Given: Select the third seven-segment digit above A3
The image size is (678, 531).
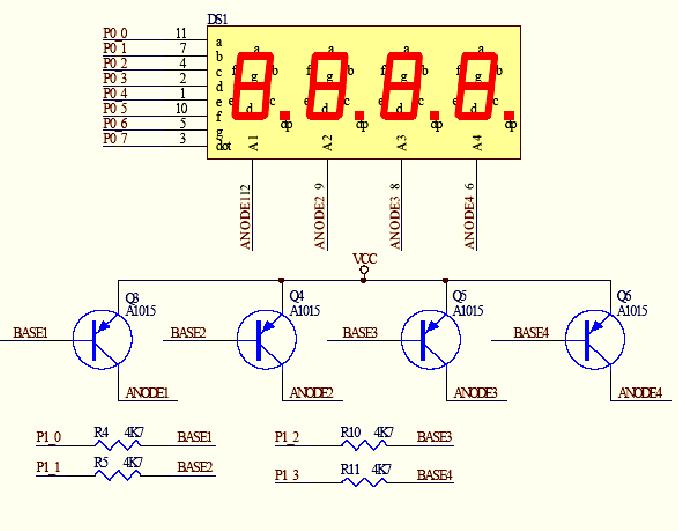Looking at the screenshot, I should tap(402, 86).
